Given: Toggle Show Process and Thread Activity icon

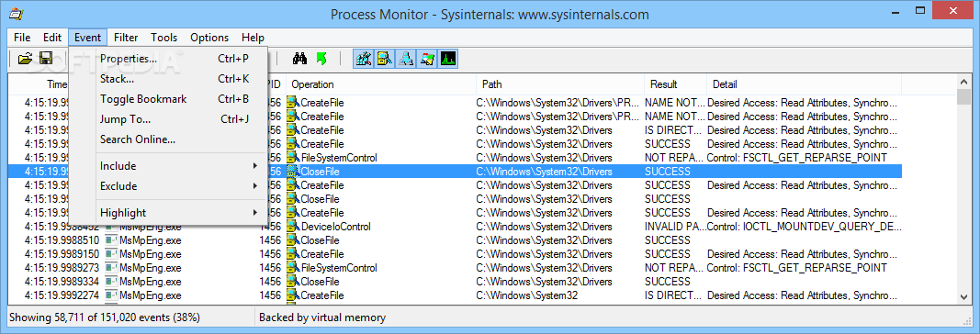Looking at the screenshot, I should tap(427, 59).
